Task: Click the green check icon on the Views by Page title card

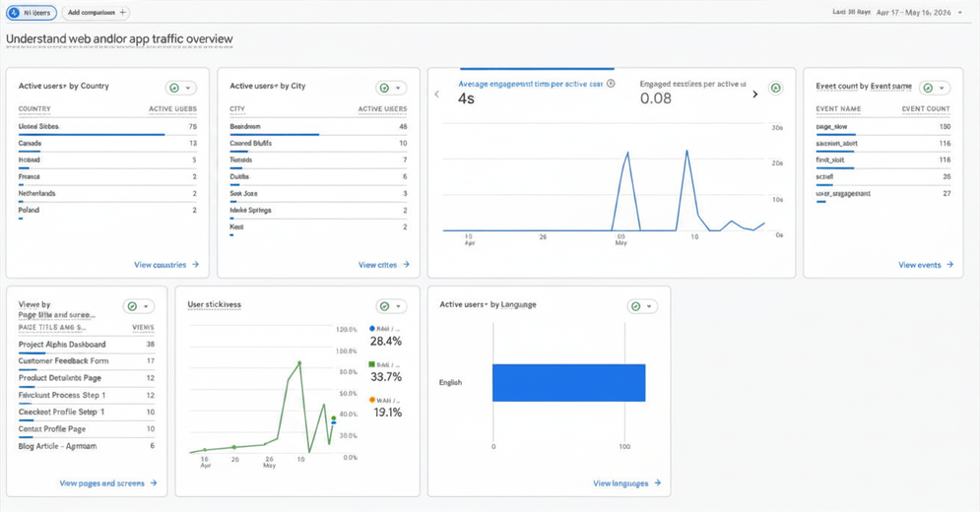Action: [132, 306]
